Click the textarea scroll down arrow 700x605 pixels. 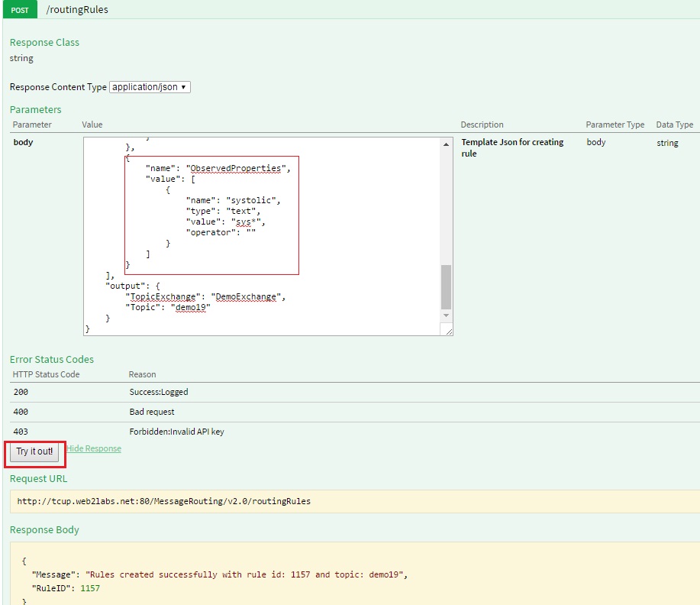pos(446,315)
